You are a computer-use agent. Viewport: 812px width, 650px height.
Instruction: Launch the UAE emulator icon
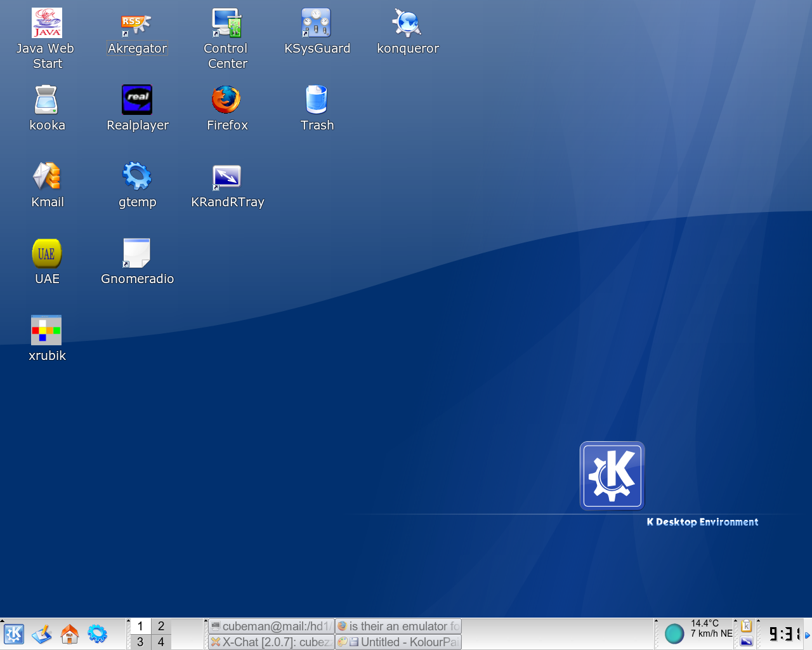point(47,254)
